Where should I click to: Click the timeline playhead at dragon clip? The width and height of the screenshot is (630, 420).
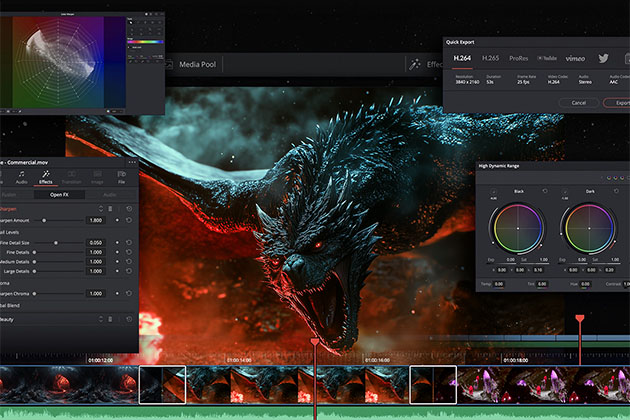315,342
